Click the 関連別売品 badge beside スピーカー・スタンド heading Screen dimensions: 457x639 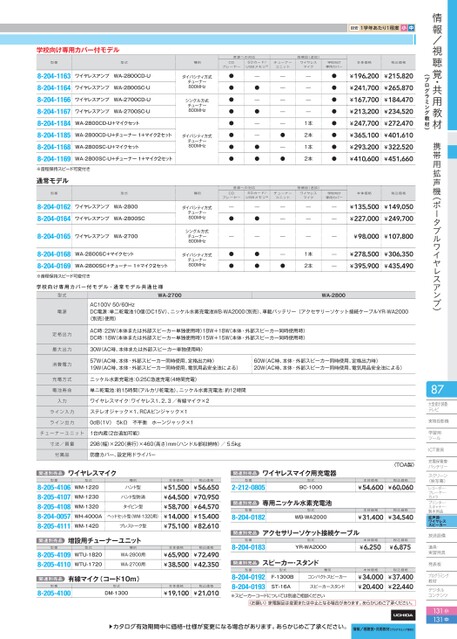pos(245,563)
